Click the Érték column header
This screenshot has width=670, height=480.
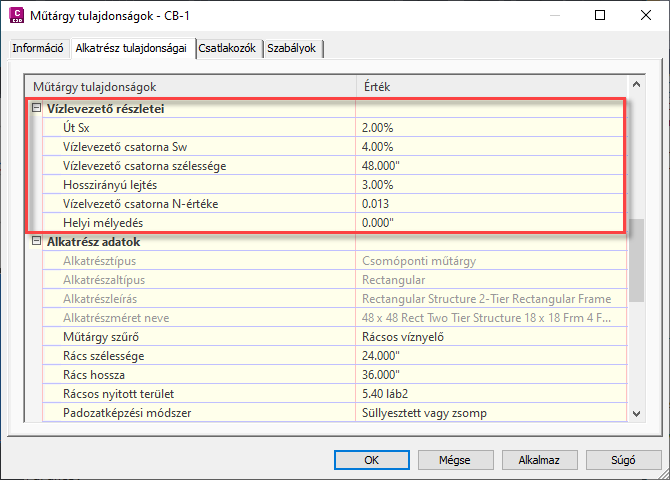[490, 87]
